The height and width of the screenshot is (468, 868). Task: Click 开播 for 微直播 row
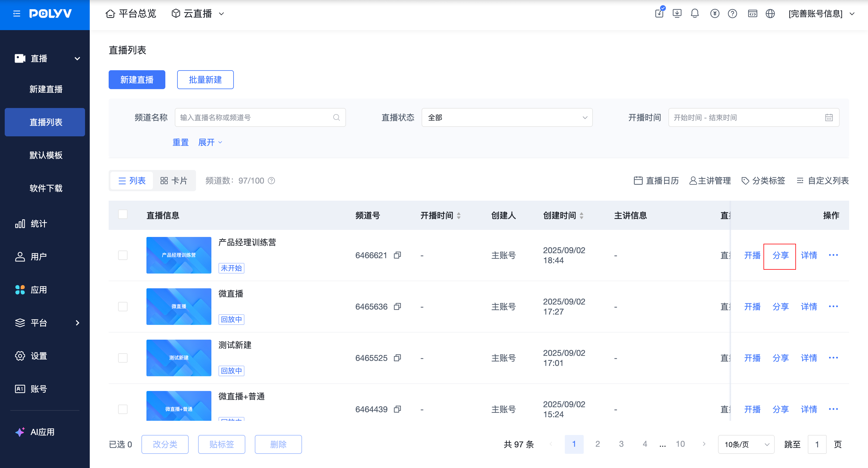coord(752,307)
